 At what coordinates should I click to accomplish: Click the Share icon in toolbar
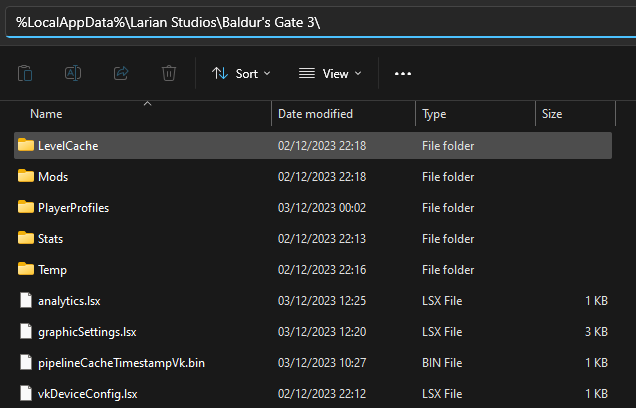[x=121, y=73]
